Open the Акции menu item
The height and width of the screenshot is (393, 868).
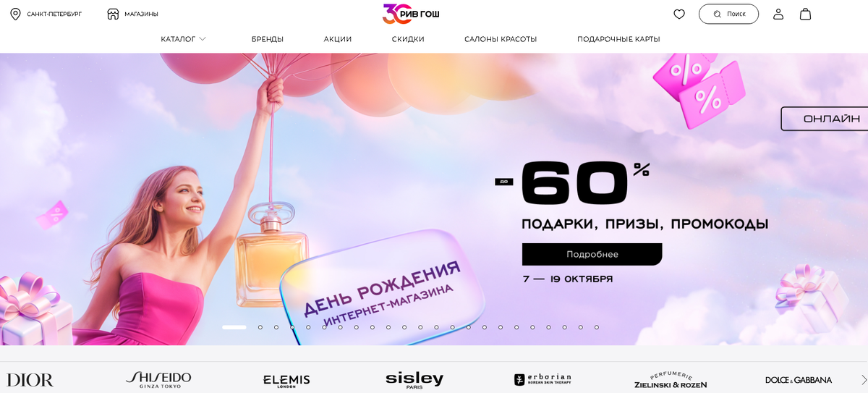(338, 39)
